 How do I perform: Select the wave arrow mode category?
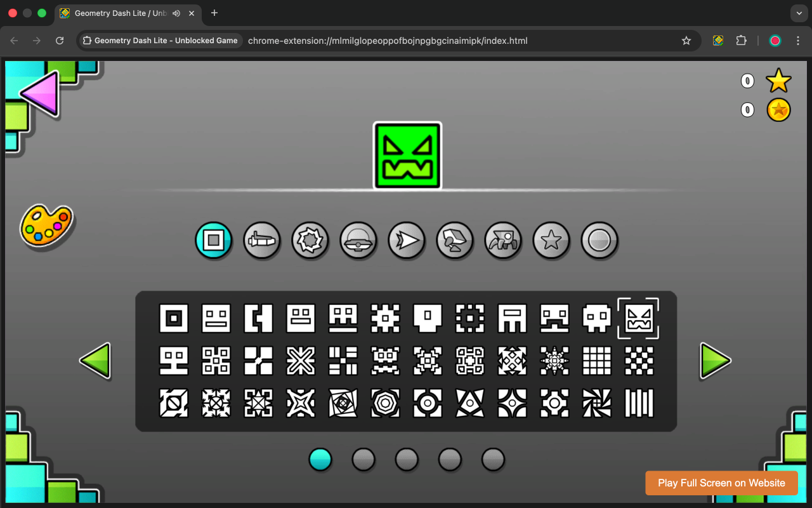pyautogui.click(x=407, y=241)
